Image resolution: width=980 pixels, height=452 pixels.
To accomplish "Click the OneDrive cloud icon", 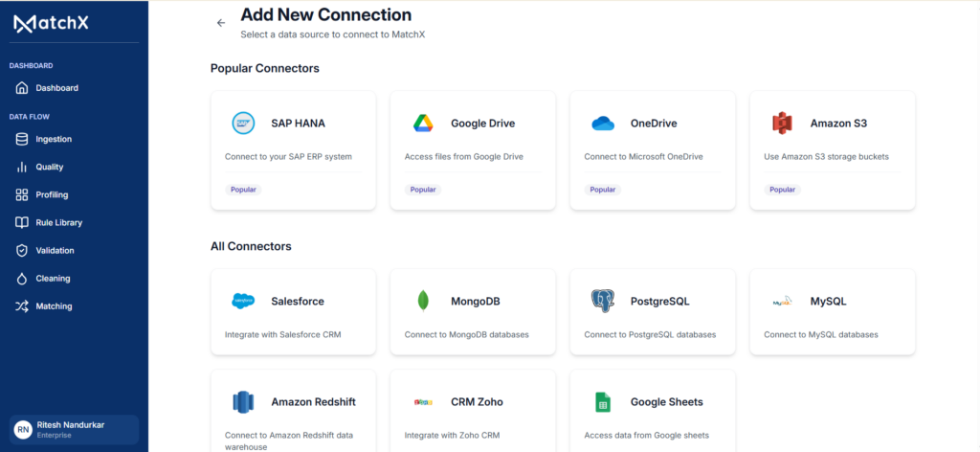I will coord(603,124).
